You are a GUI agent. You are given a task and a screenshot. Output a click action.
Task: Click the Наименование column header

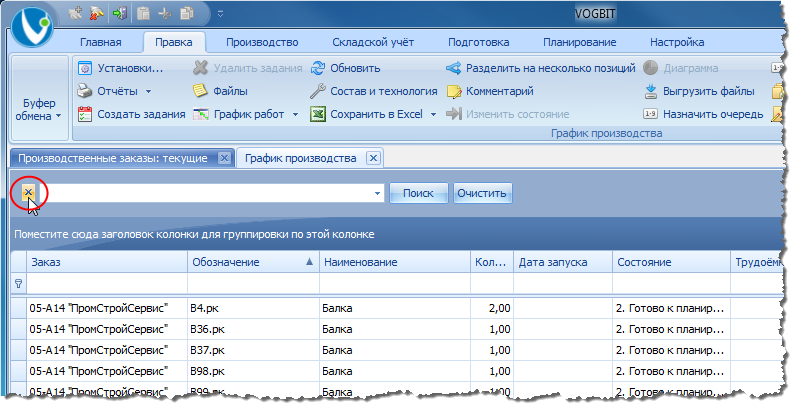click(395, 262)
